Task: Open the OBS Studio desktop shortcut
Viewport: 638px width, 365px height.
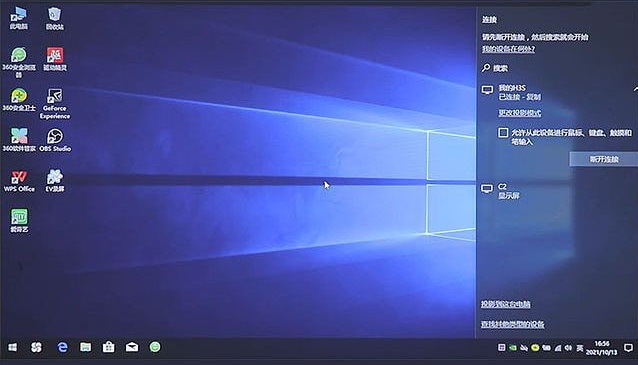Action: tap(55, 140)
